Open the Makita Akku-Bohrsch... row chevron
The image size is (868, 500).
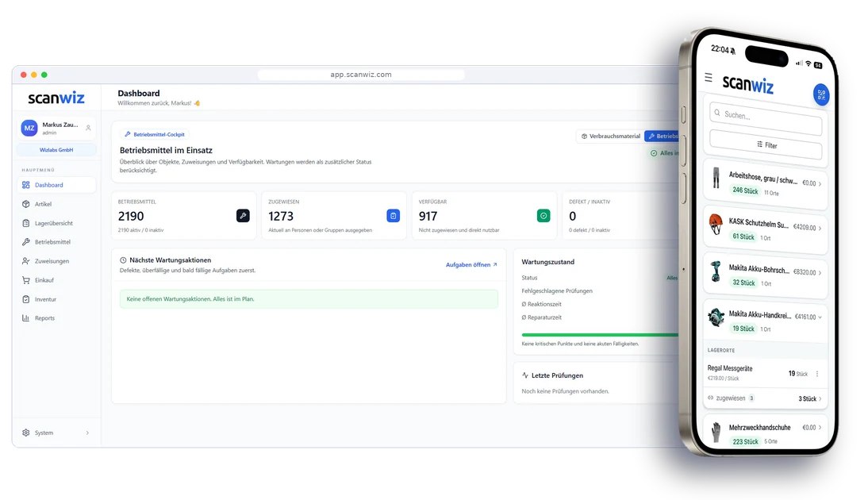pos(820,273)
